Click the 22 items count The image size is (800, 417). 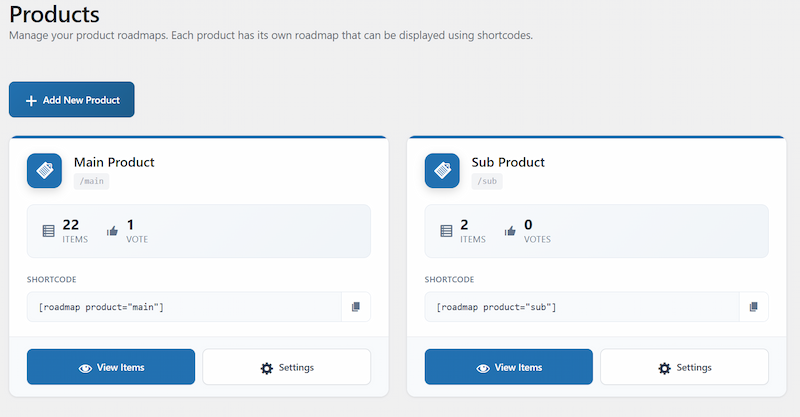pos(71,225)
